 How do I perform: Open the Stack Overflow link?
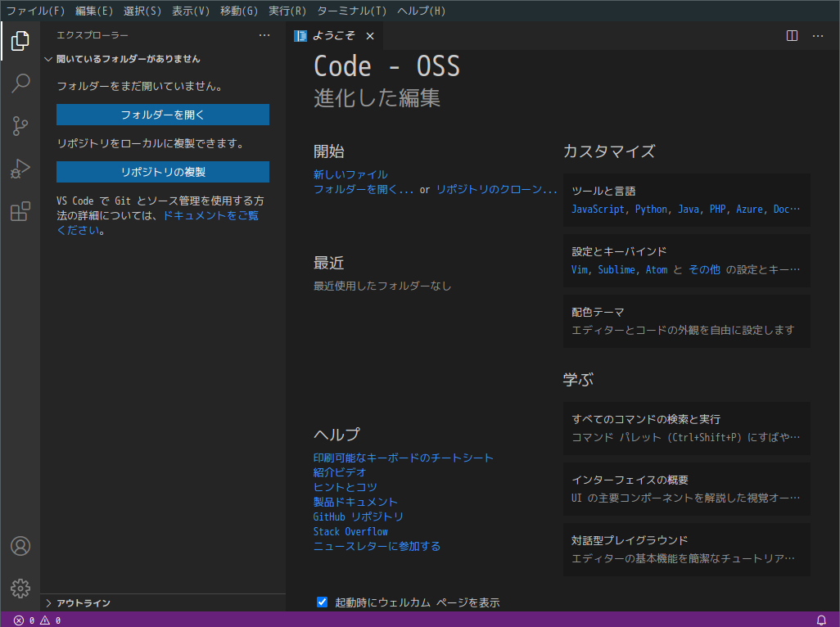(x=350, y=531)
